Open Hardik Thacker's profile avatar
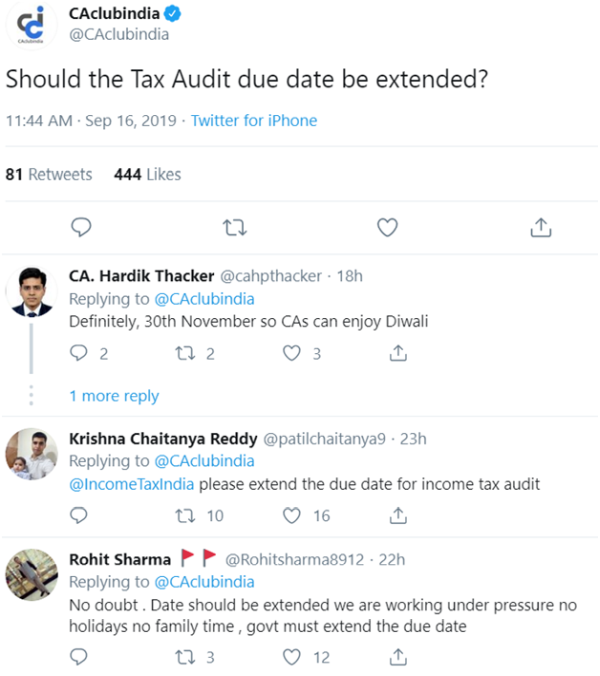The height and width of the screenshot is (676, 600). pyautogui.click(x=32, y=291)
